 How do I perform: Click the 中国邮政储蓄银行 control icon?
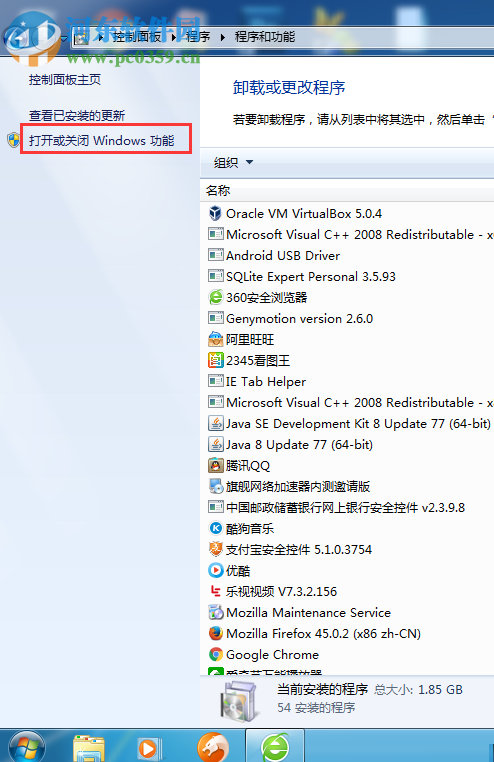point(215,507)
